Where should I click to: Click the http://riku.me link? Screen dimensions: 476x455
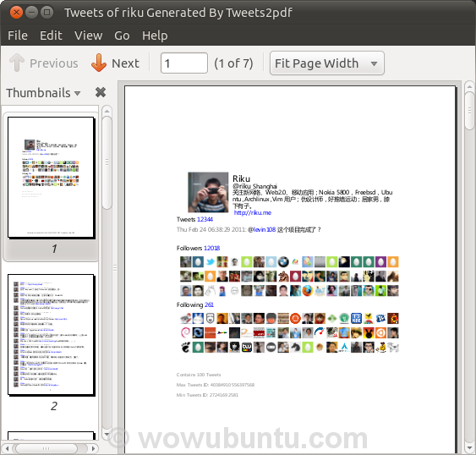[x=253, y=212]
